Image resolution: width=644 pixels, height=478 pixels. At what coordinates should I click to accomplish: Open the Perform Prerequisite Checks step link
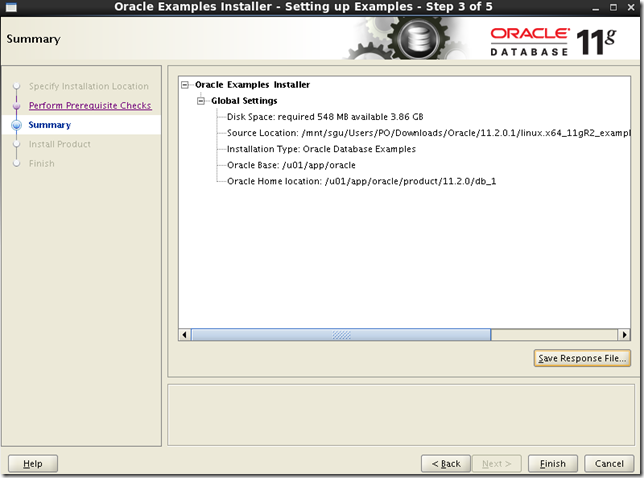point(90,106)
